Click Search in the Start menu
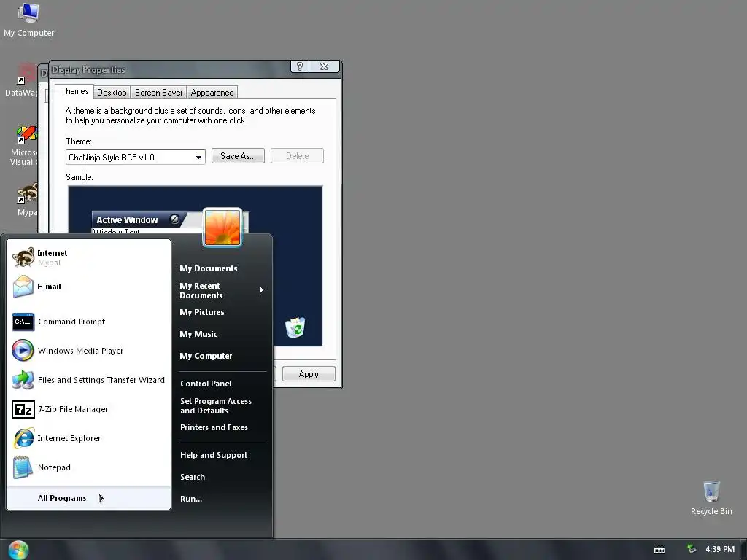Screen dimensions: 747x560 [x=193, y=477]
